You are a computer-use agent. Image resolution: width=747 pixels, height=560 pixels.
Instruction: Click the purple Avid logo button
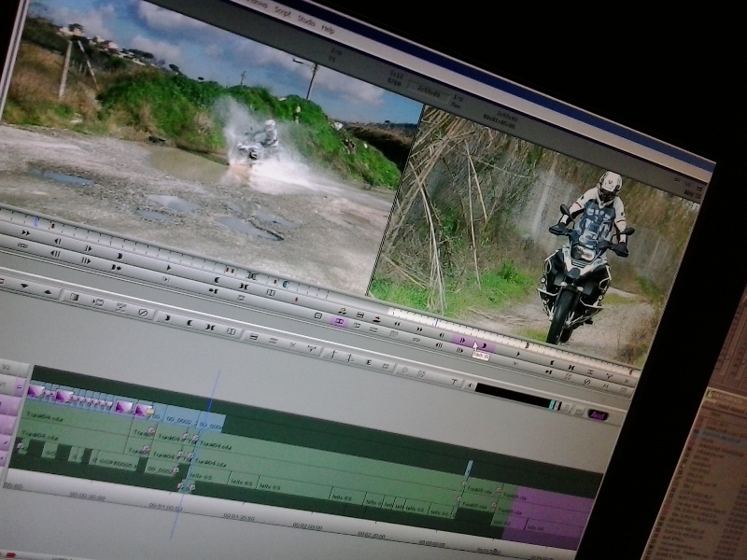tap(598, 415)
